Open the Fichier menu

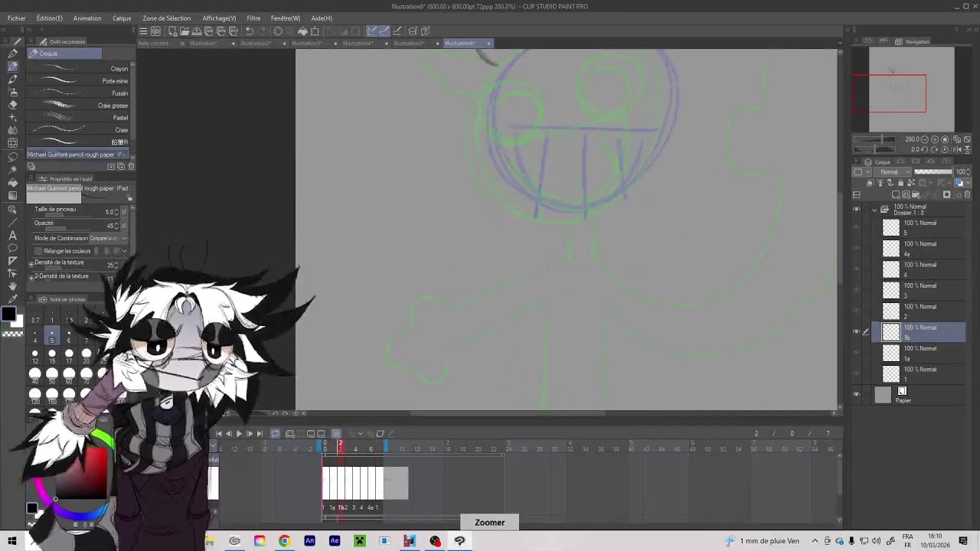[x=16, y=18]
